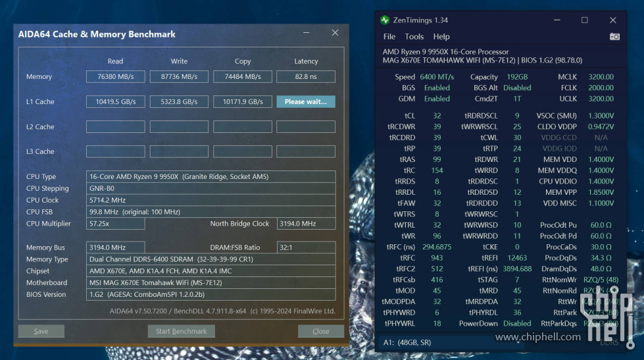Image resolution: width=644 pixels, height=360 pixels.
Task: Click the Cmd2T 1T value
Action: click(517, 99)
